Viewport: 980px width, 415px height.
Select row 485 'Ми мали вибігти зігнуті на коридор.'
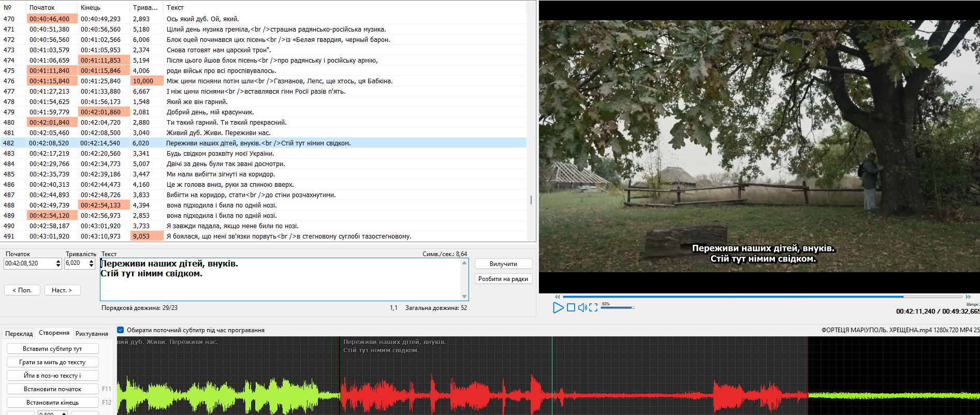[264, 174]
